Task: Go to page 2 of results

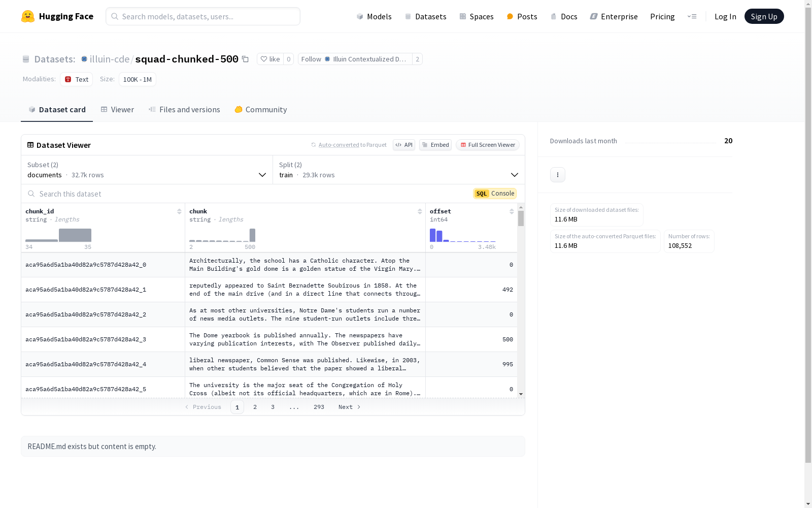Action: click(x=255, y=407)
